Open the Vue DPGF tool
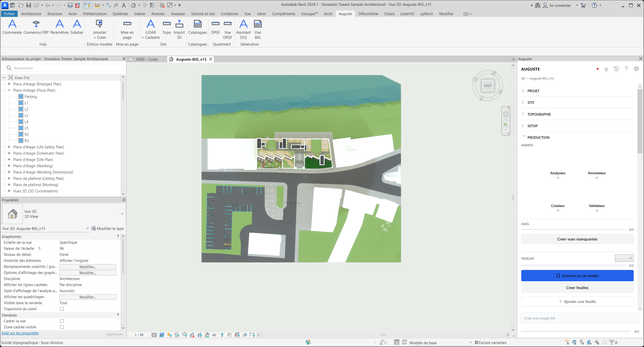The width and height of the screenshot is (644, 347). [227, 29]
